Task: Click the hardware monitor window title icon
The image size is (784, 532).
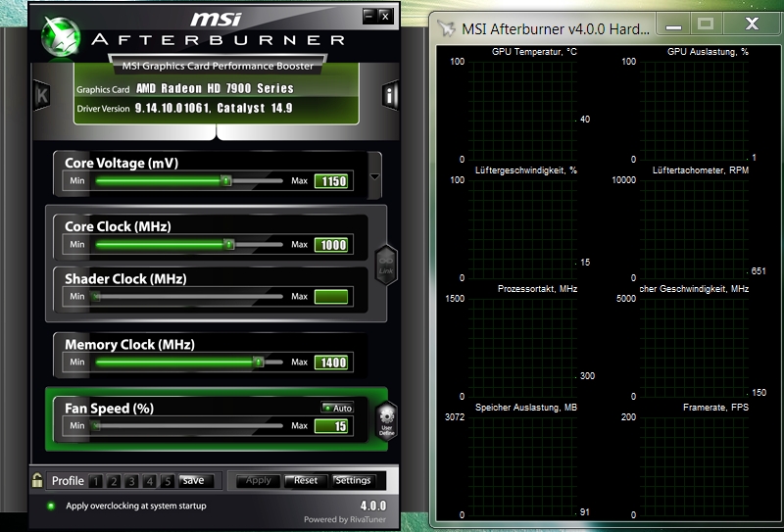Action: pyautogui.click(x=446, y=28)
